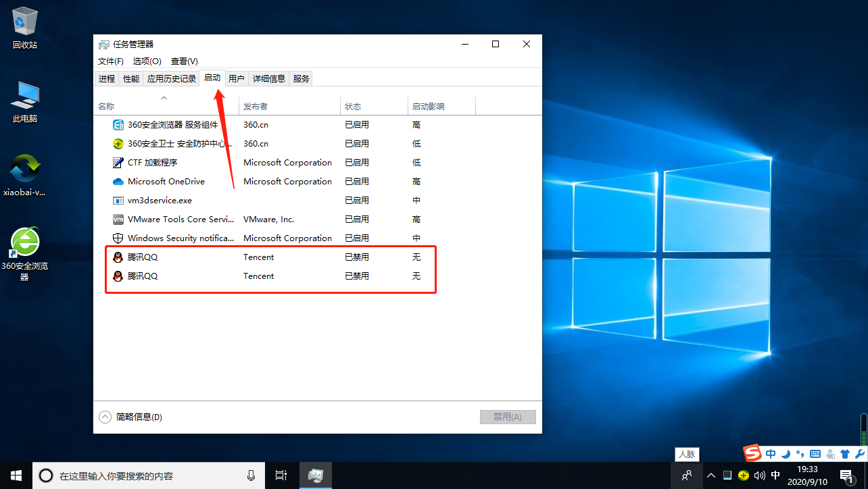Sort by 启动影响 column header
The image size is (868, 489).
(x=429, y=107)
